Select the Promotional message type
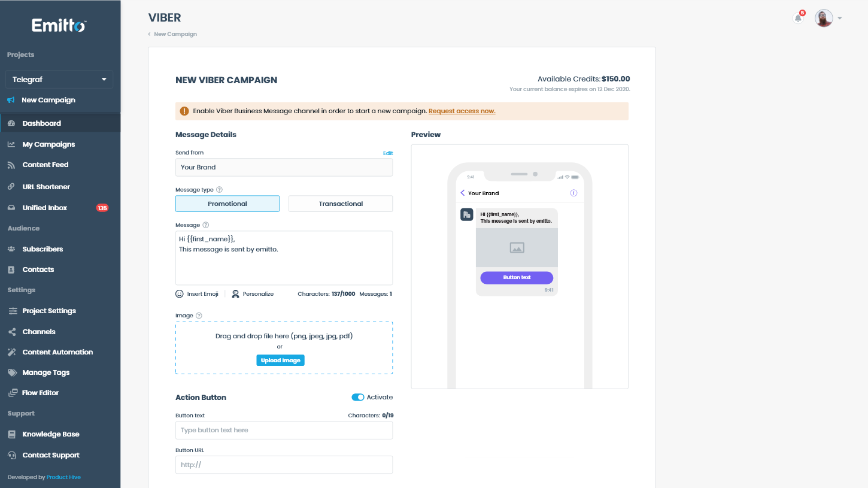The height and width of the screenshot is (488, 868). [227, 204]
